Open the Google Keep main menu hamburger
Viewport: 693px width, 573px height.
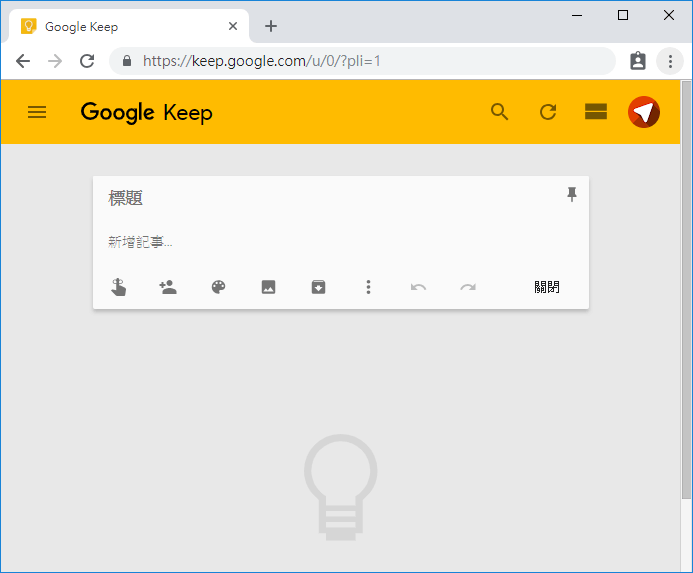pos(37,112)
